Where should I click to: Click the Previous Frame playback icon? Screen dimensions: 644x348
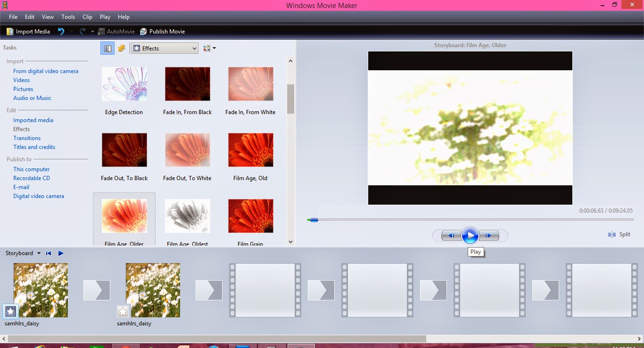pyautogui.click(x=451, y=235)
